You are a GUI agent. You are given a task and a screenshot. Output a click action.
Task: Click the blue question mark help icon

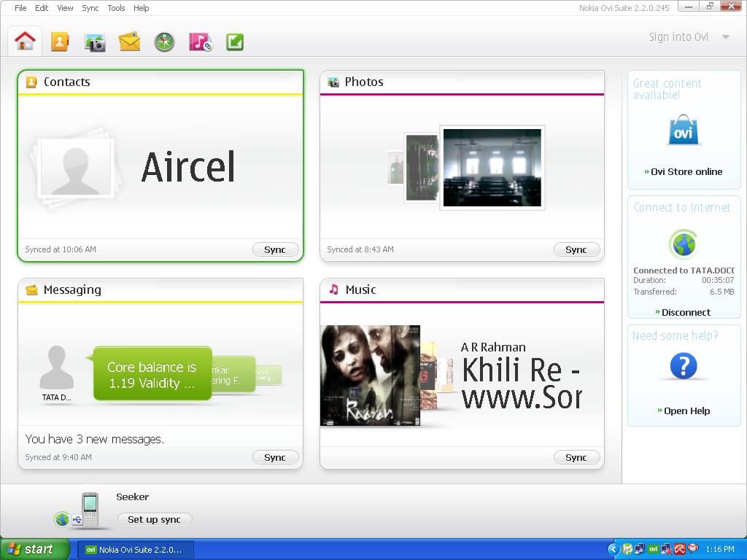coord(683,366)
